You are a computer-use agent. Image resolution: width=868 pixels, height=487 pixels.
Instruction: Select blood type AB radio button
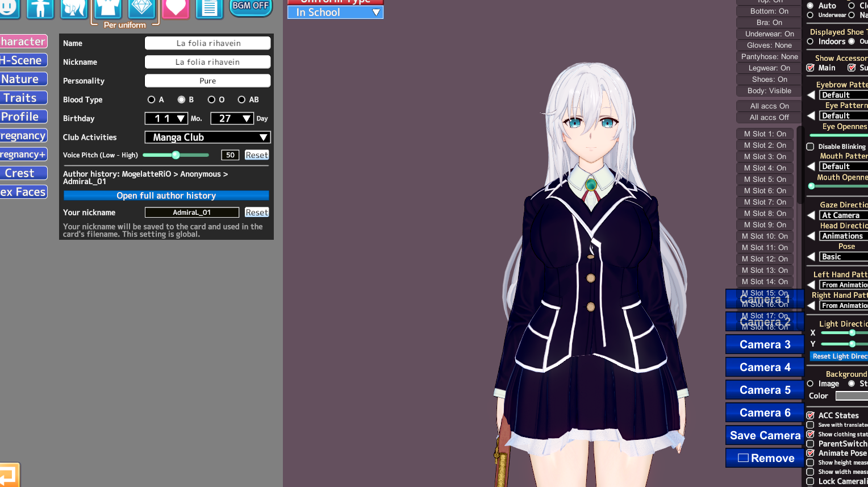click(242, 100)
